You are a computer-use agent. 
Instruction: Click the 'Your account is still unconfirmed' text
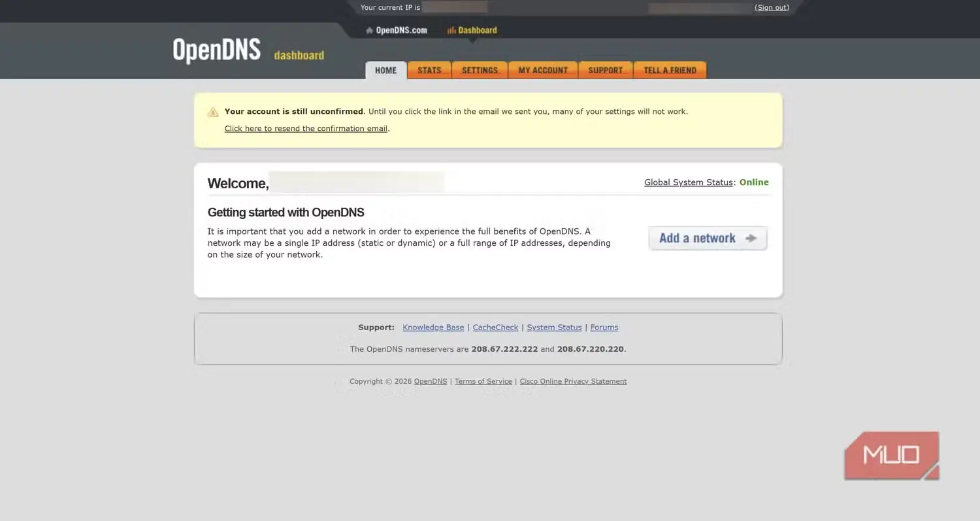click(x=293, y=112)
